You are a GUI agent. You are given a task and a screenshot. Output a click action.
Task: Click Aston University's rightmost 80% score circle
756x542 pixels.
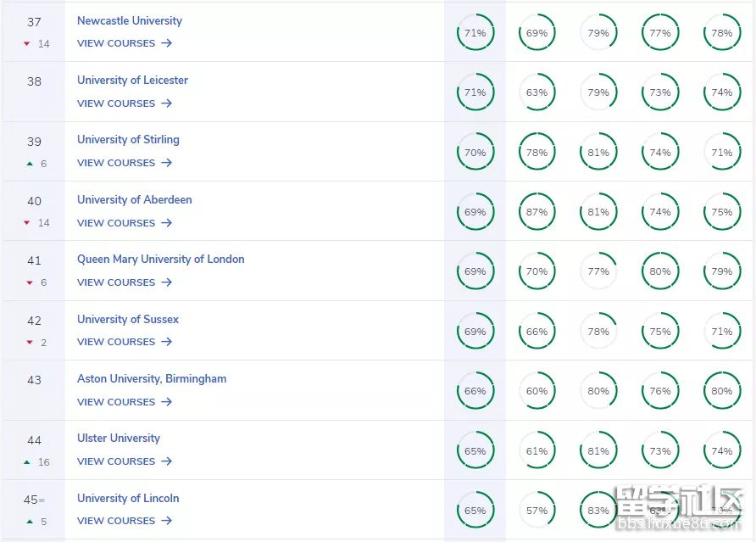click(x=721, y=391)
